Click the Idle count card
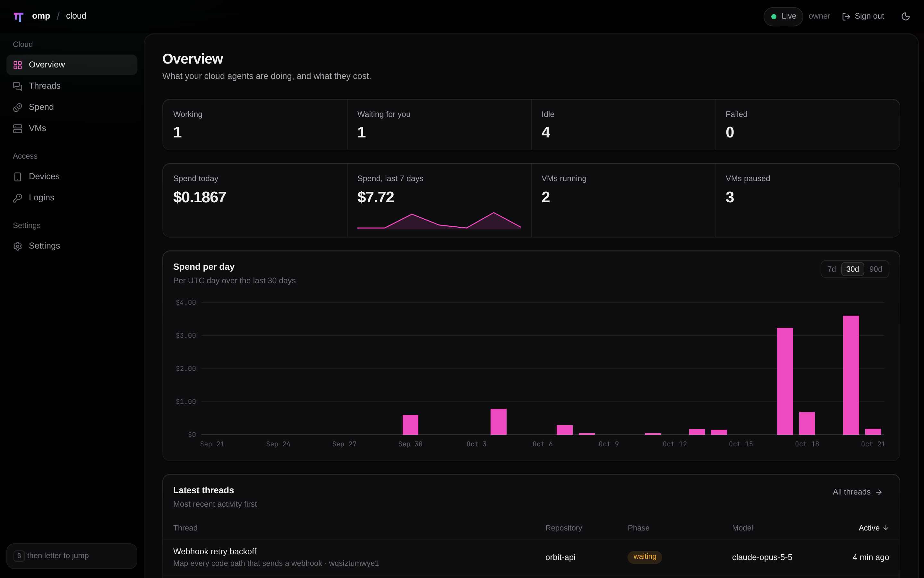This screenshot has width=924, height=578. point(623,125)
